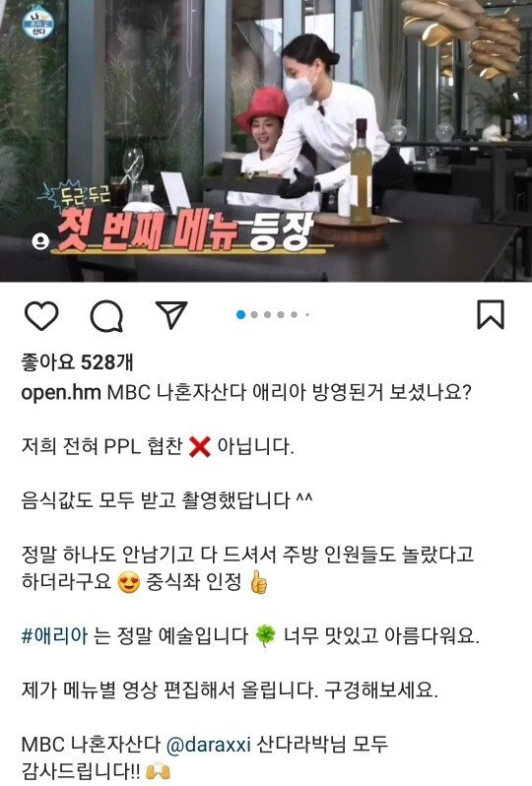Image resolution: width=532 pixels, height=786 pixels.
Task: Open open.hm profile from caption
Action: (x=61, y=392)
